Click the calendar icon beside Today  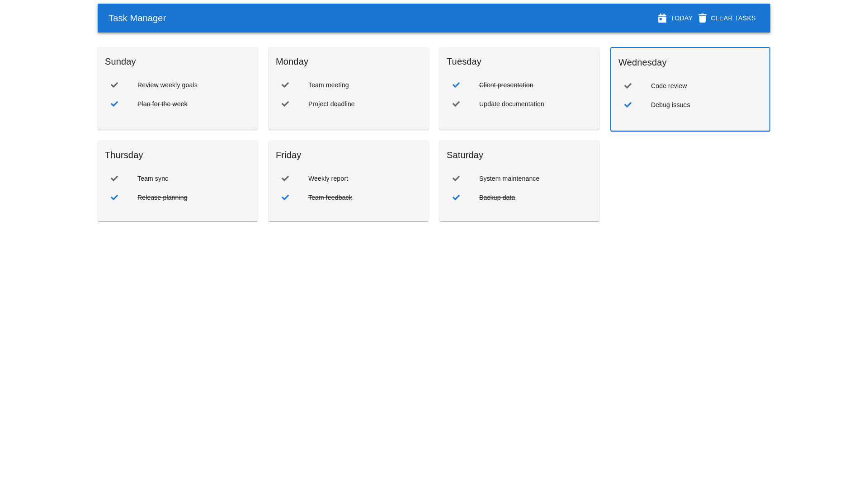[662, 18]
